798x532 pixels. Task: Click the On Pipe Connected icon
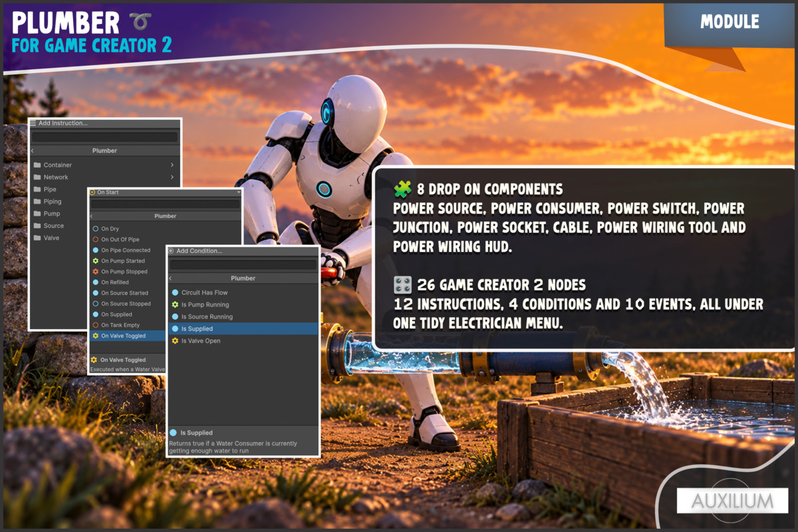96,250
